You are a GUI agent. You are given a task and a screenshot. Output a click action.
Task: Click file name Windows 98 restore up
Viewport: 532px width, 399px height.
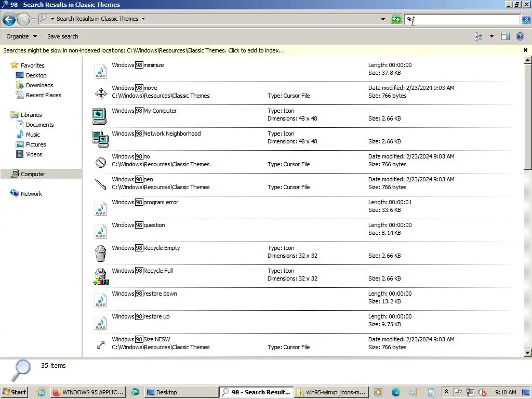141,316
